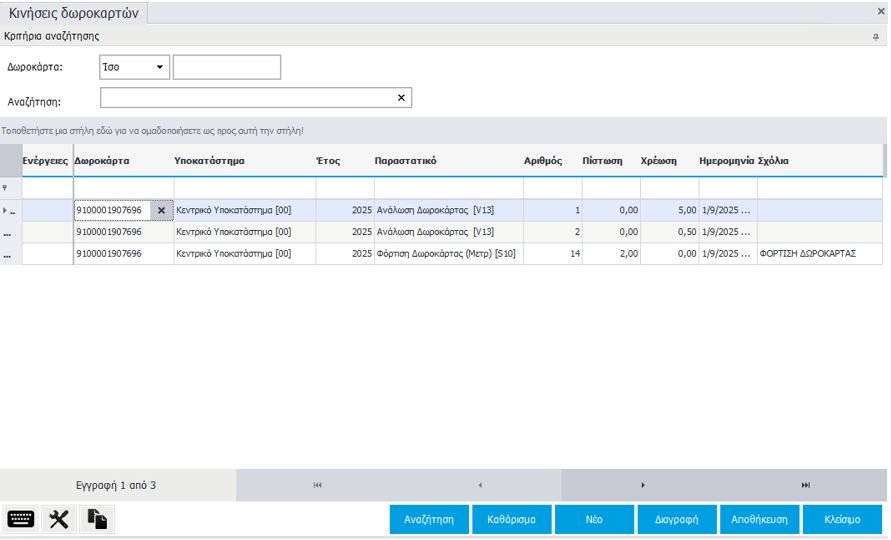This screenshot has height=540, width=891.
Task: Clear the Δωροκάρτα cell value with X
Action: [x=161, y=211]
